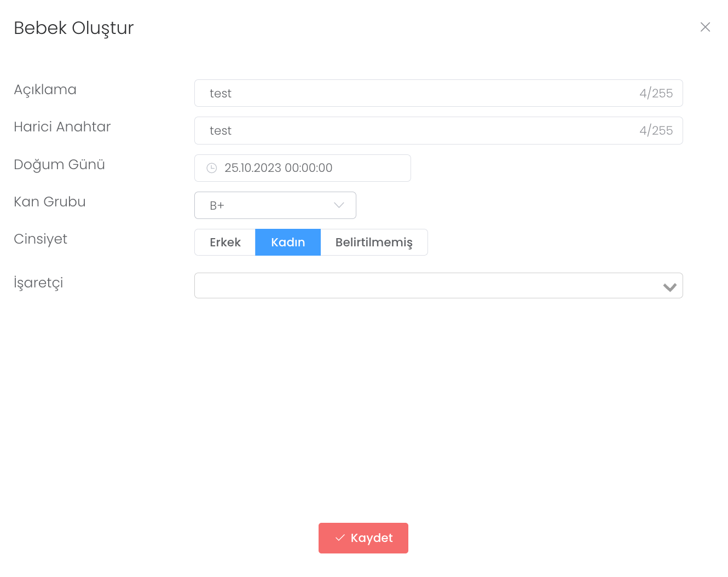Set gender to Belirtilmemiş
The height and width of the screenshot is (577, 728).
(374, 243)
